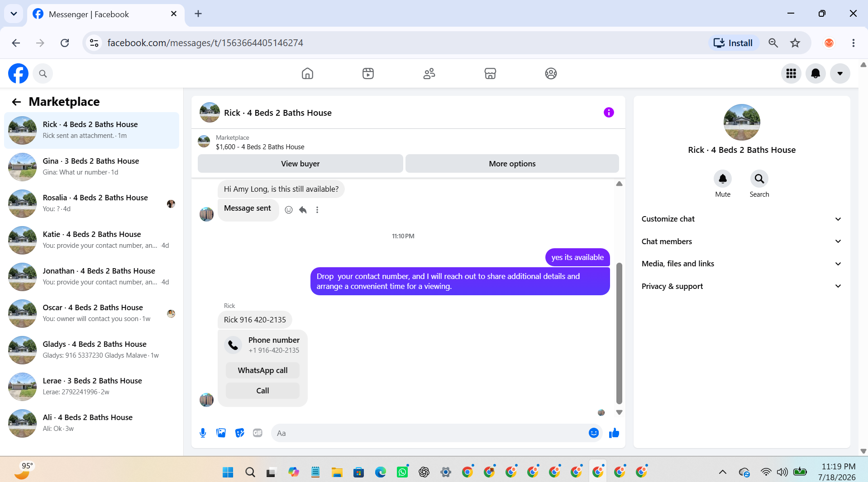Open Gina 3 Beds 2 Baths House chat
Image resolution: width=868 pixels, height=482 pixels.
click(92, 167)
